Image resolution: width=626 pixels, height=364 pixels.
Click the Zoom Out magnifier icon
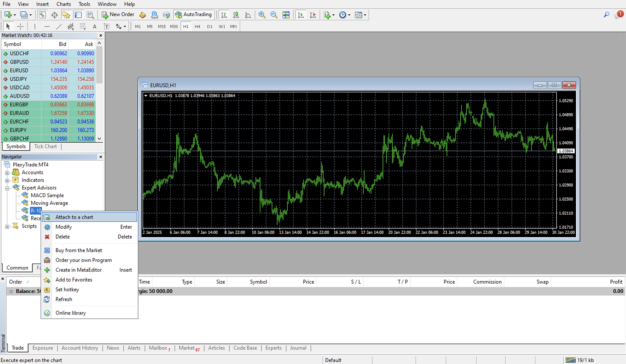pyautogui.click(x=274, y=15)
